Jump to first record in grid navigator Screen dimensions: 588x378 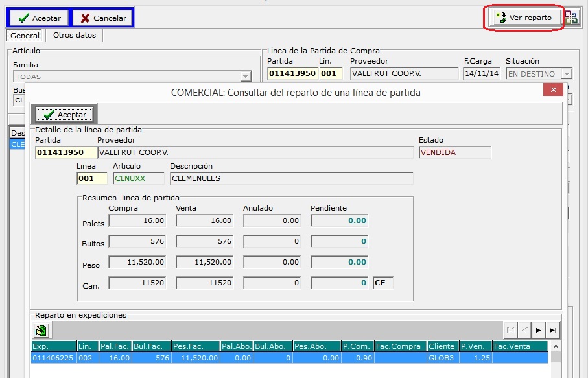[x=510, y=331]
